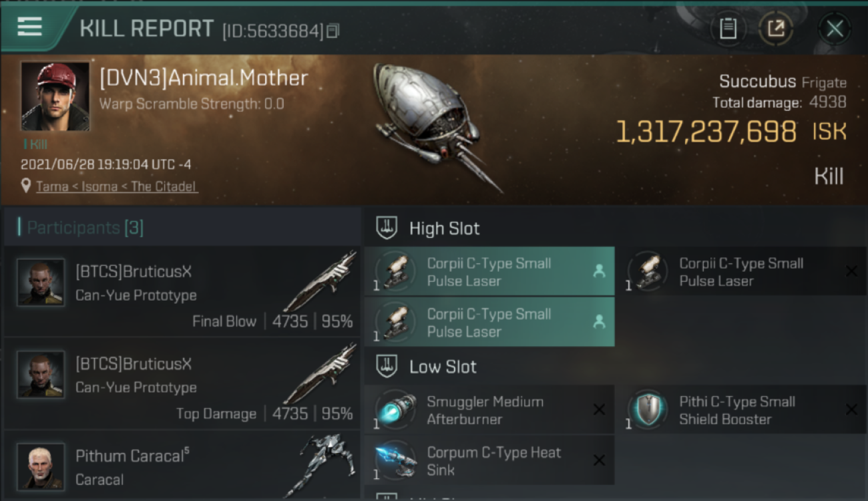Select the second highlighted Corpii Pulse Laser
The image size is (868, 501).
click(489, 323)
